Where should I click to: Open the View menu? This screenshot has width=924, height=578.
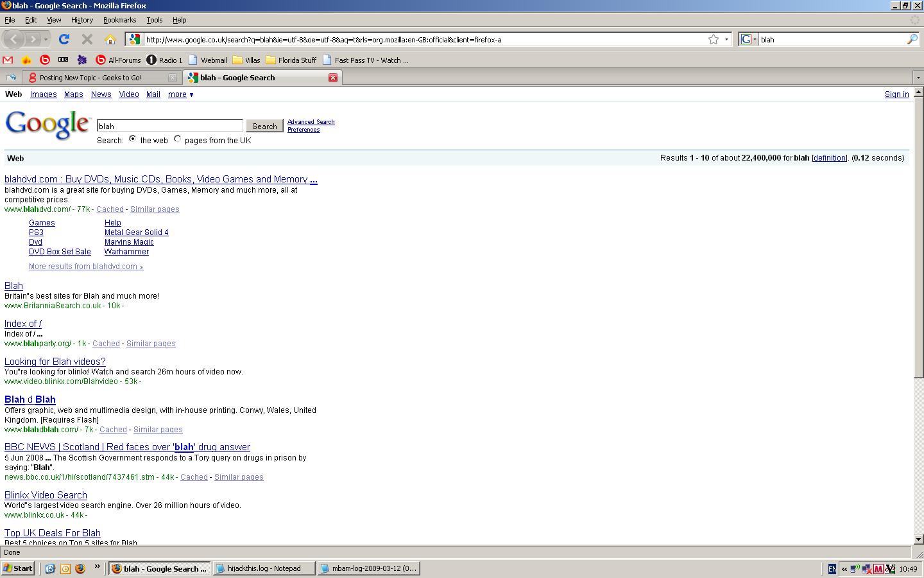[x=54, y=20]
